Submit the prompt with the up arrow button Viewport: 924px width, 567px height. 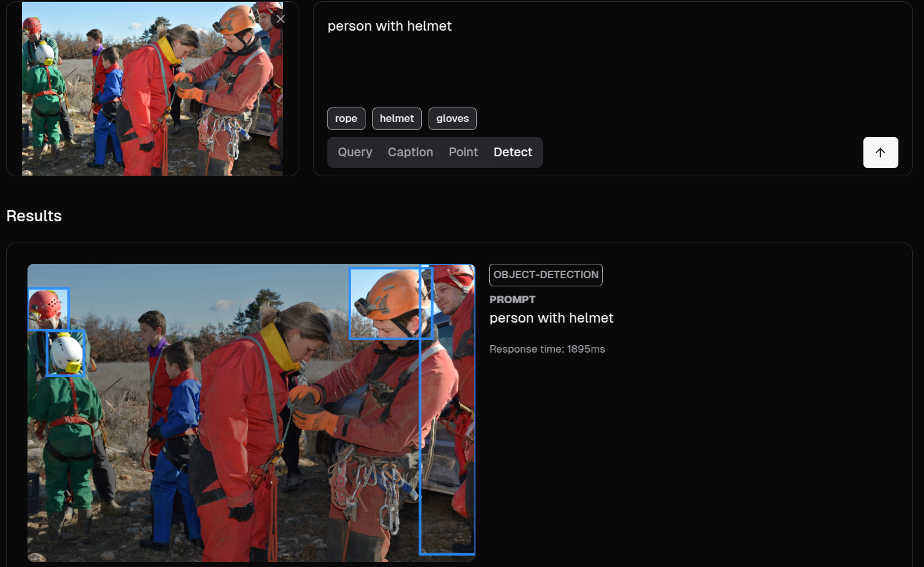coord(880,153)
